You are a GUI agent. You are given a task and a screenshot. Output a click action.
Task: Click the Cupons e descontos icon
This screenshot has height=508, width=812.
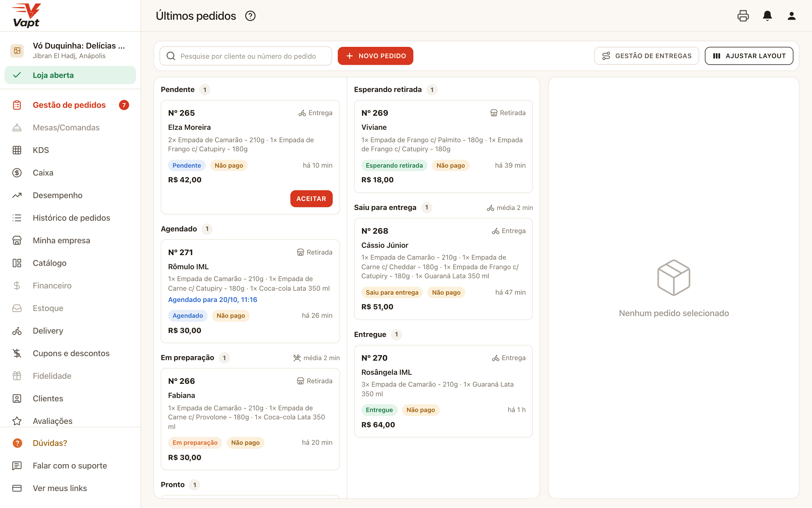[x=17, y=353]
